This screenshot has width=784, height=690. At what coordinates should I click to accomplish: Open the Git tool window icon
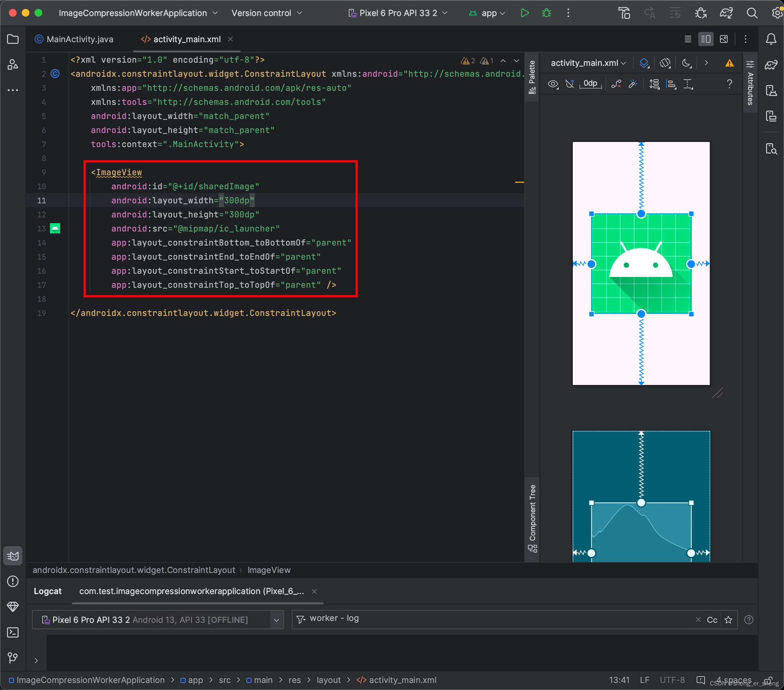pos(13,658)
